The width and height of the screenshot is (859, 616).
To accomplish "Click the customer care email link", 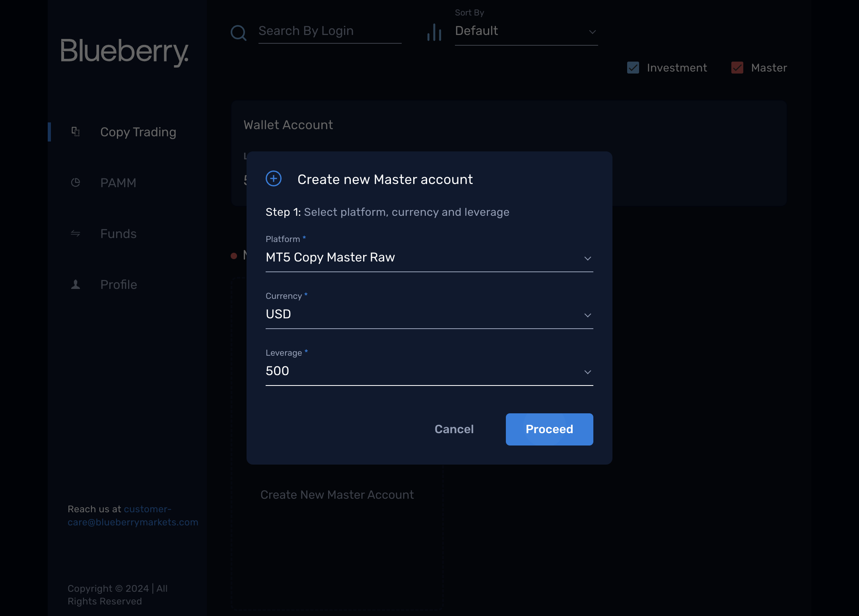I will point(133,515).
